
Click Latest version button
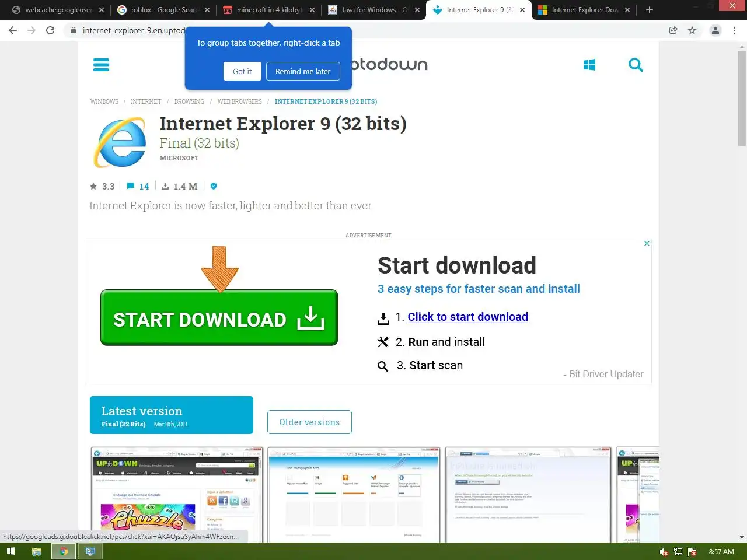pyautogui.click(x=172, y=415)
